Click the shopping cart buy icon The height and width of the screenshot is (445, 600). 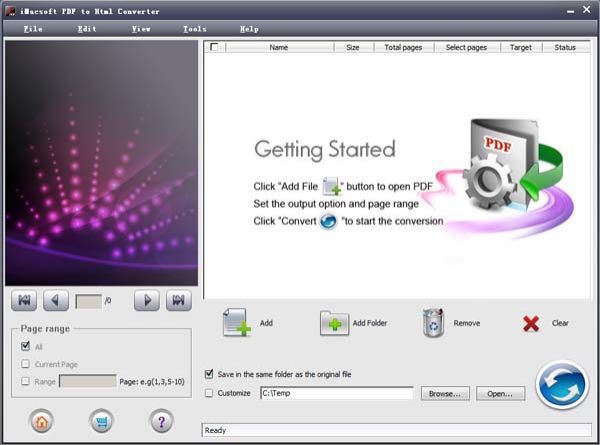(x=101, y=421)
